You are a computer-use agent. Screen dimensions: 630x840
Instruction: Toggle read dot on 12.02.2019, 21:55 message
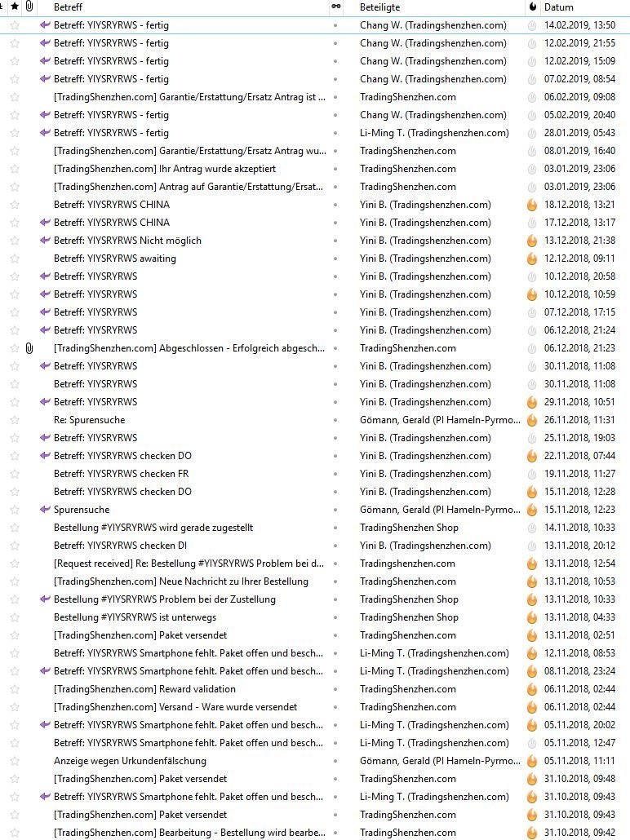tap(335, 43)
